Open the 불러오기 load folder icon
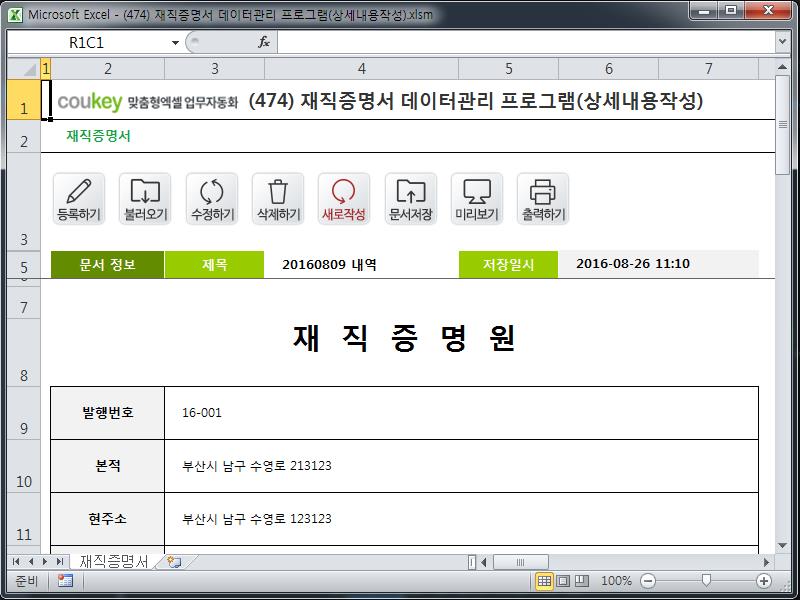 (x=145, y=199)
